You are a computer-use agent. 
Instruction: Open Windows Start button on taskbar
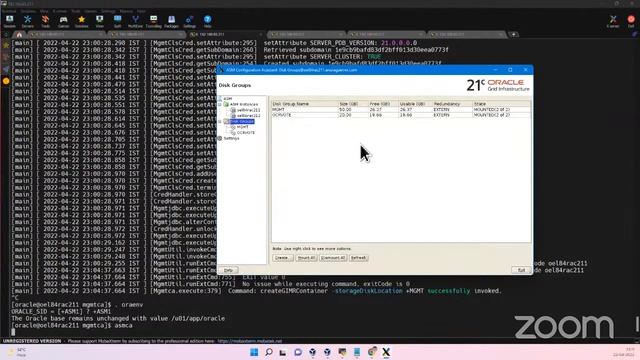[x=254, y=352]
